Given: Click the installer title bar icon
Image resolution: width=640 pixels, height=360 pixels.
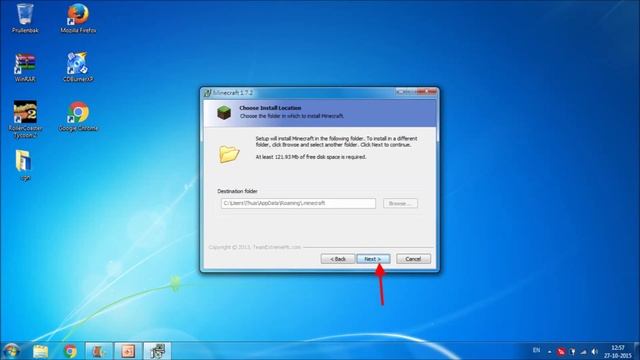Looking at the screenshot, I should pyautogui.click(x=207, y=93).
